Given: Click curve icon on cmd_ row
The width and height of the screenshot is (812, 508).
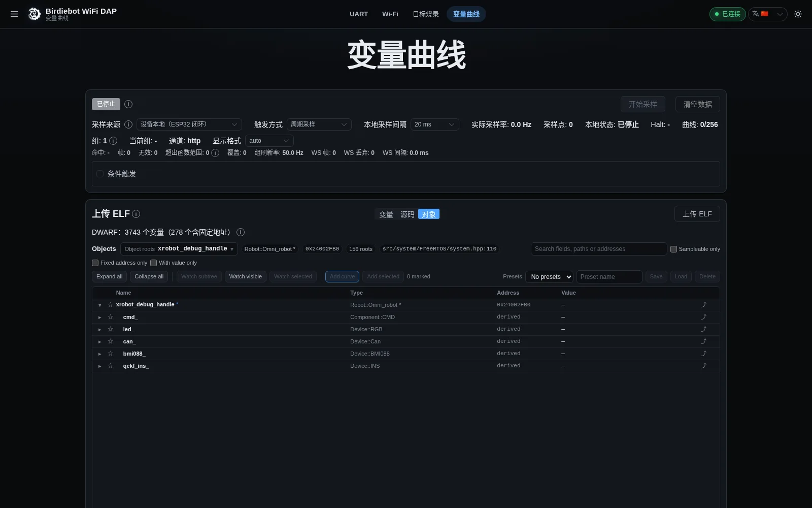Looking at the screenshot, I should (x=703, y=317).
